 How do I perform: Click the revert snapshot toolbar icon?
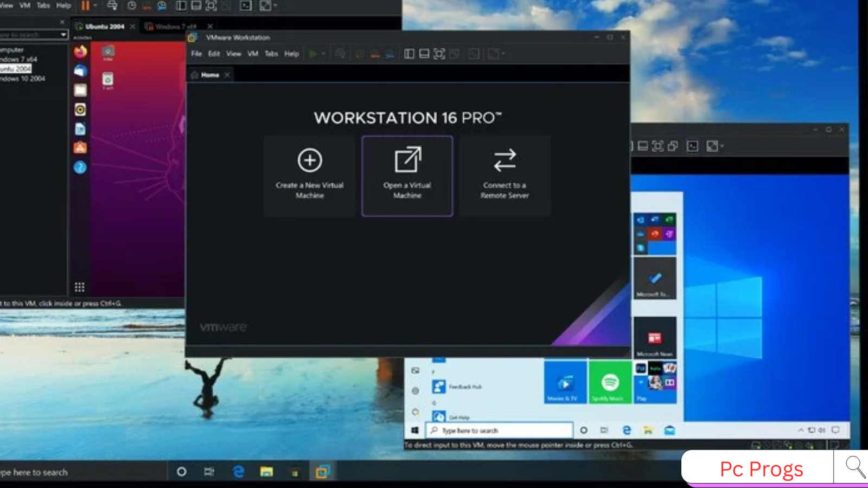pyautogui.click(x=375, y=54)
